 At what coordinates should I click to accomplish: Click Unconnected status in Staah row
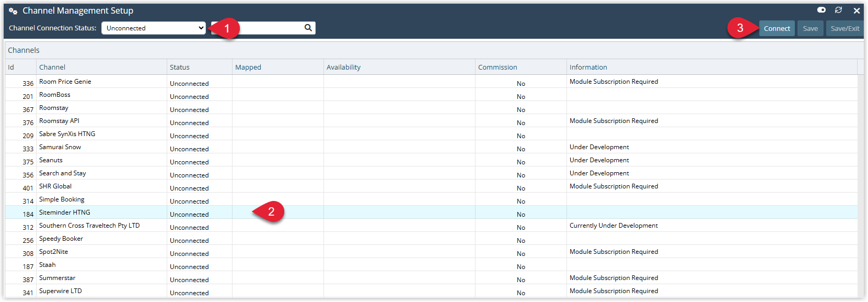[x=189, y=266]
